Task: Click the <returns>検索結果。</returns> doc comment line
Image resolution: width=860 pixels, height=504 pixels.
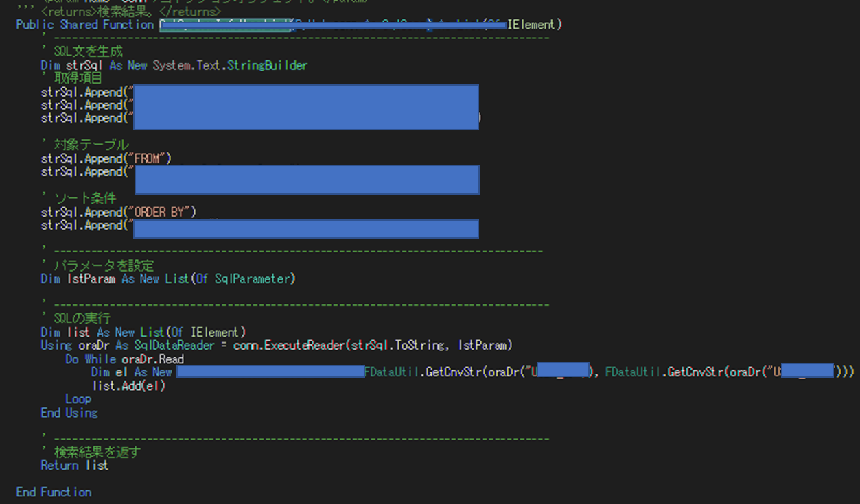Action: [x=118, y=12]
